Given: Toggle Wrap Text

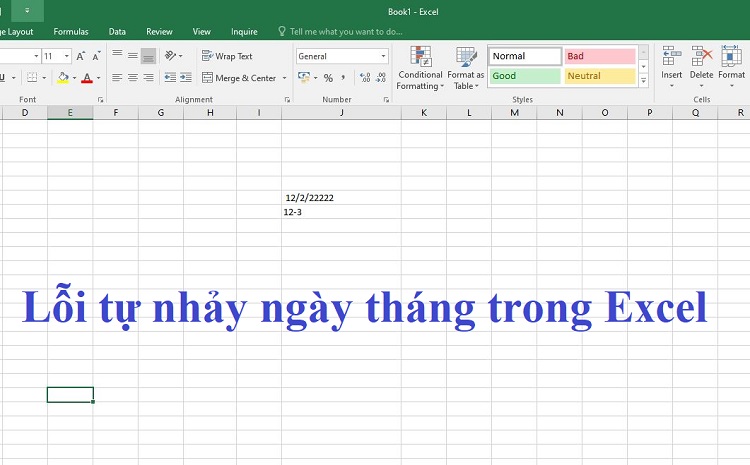Looking at the screenshot, I should click(x=227, y=56).
